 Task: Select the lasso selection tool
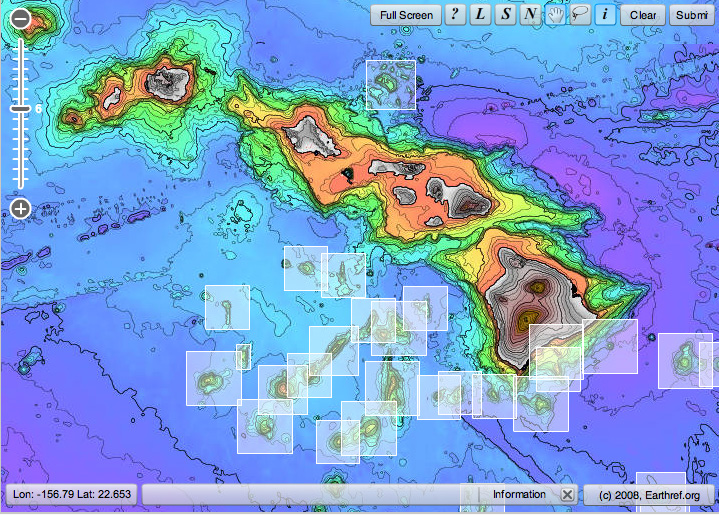coord(580,15)
